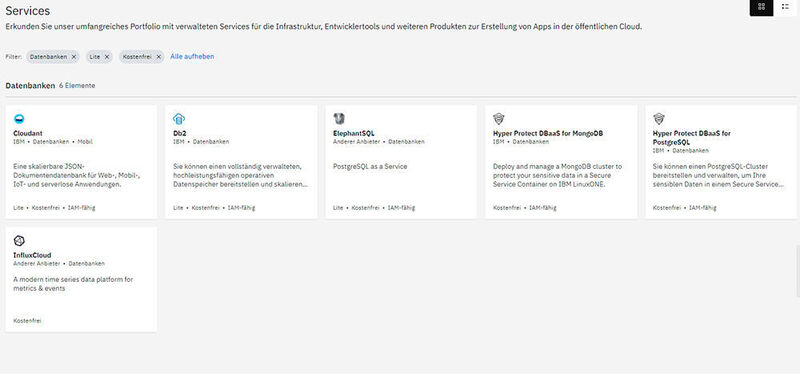Open Hyper Protect DBaaS for PostgreSQL title
Screen dimensions: 800x374
tap(692, 137)
